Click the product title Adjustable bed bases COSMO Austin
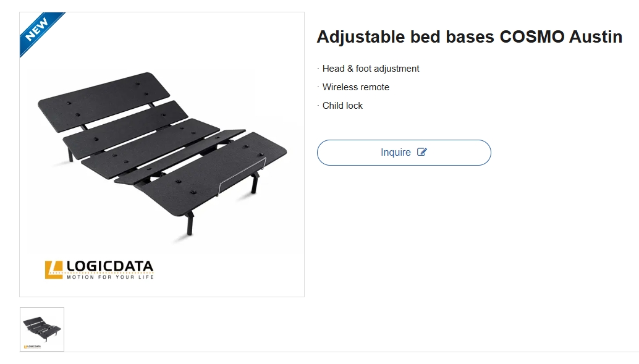This screenshot has height=364, width=639. coord(469,37)
